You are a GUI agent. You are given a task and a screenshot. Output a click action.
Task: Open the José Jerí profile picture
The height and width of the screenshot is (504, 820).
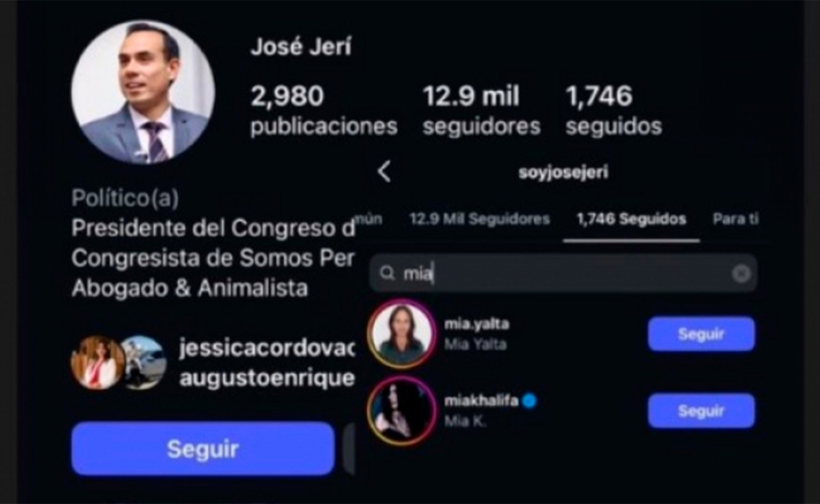(143, 92)
